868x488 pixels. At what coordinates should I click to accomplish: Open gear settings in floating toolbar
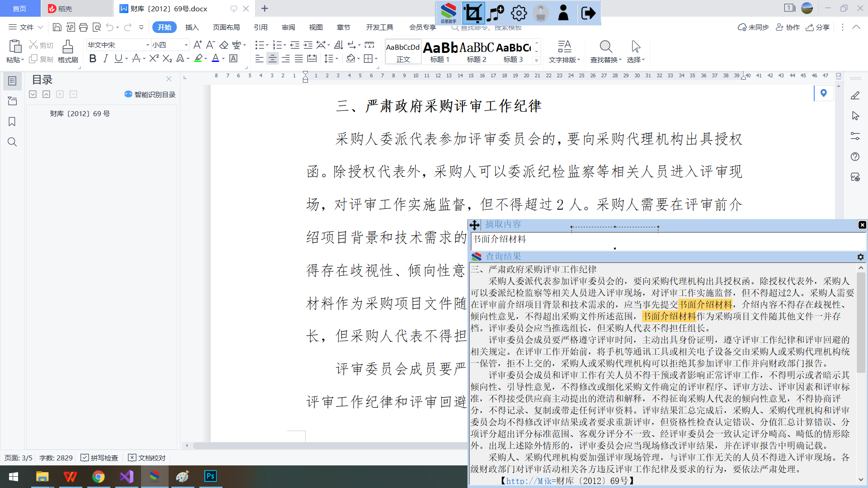pyautogui.click(x=519, y=13)
